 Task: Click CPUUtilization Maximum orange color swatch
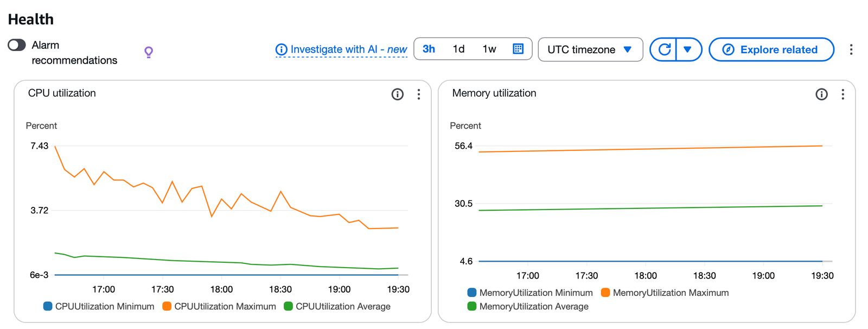[x=167, y=306]
